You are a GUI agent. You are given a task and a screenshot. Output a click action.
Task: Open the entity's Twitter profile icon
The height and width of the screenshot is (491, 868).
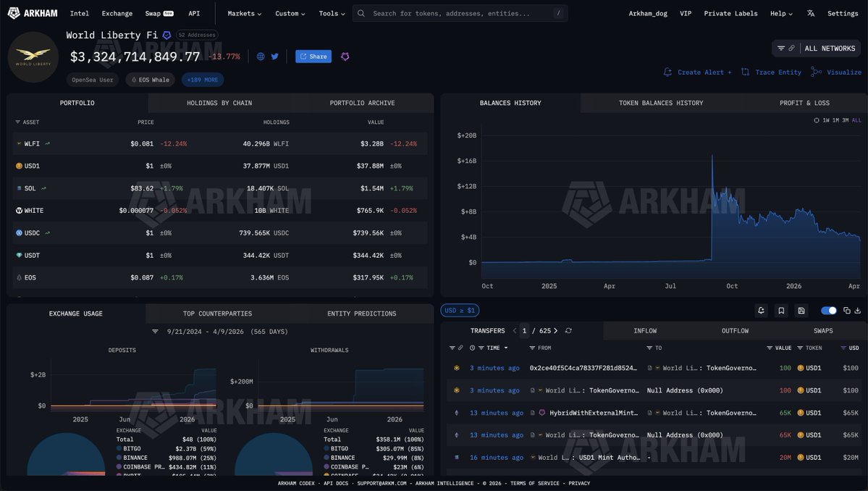pos(274,56)
